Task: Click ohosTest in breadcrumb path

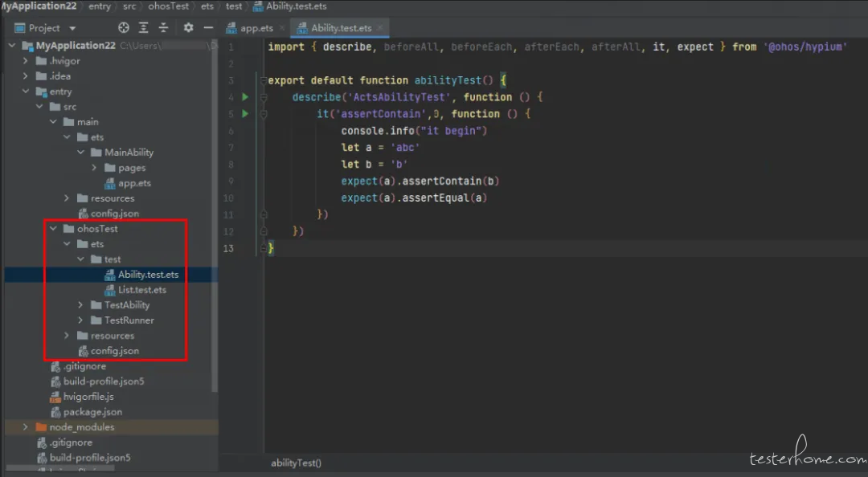Action: tap(168, 6)
